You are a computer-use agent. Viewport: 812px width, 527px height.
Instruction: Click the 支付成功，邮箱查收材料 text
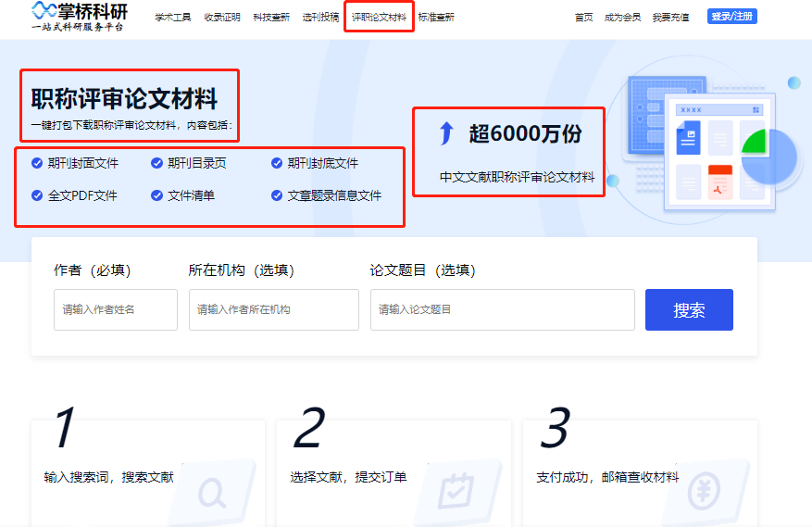(607, 477)
